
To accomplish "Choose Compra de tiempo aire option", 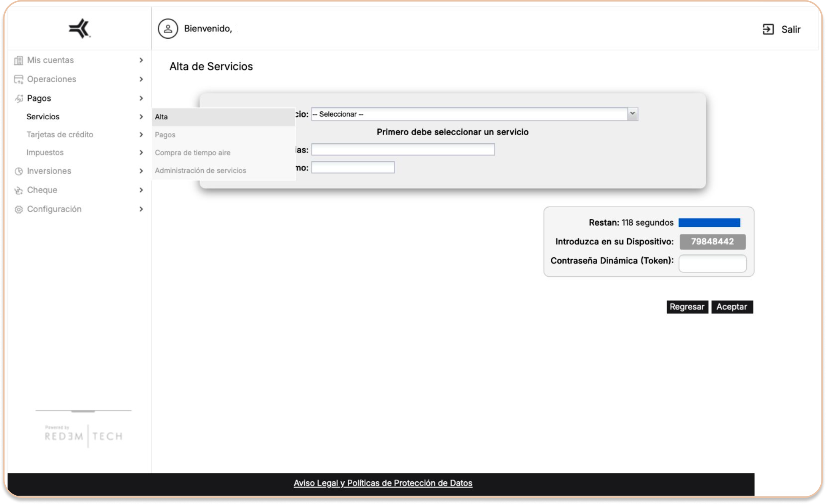I will pos(193,153).
